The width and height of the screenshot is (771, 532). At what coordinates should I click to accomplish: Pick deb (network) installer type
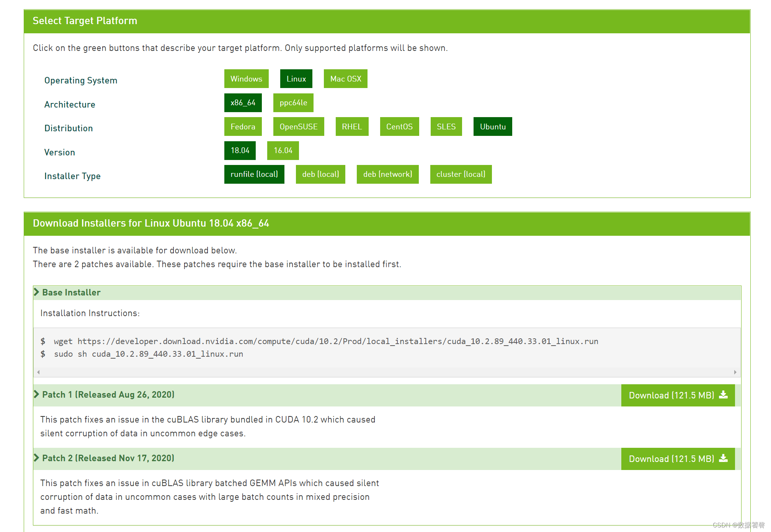388,174
